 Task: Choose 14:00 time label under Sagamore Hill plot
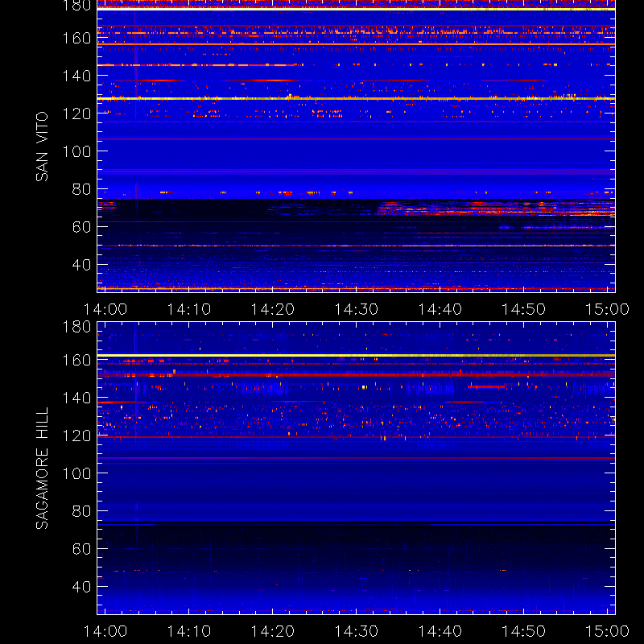[105, 631]
